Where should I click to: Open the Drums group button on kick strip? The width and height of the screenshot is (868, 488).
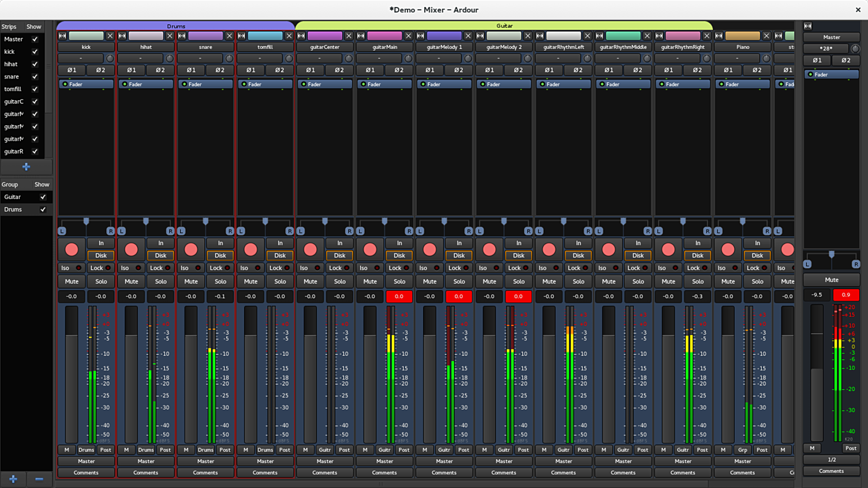[86, 450]
